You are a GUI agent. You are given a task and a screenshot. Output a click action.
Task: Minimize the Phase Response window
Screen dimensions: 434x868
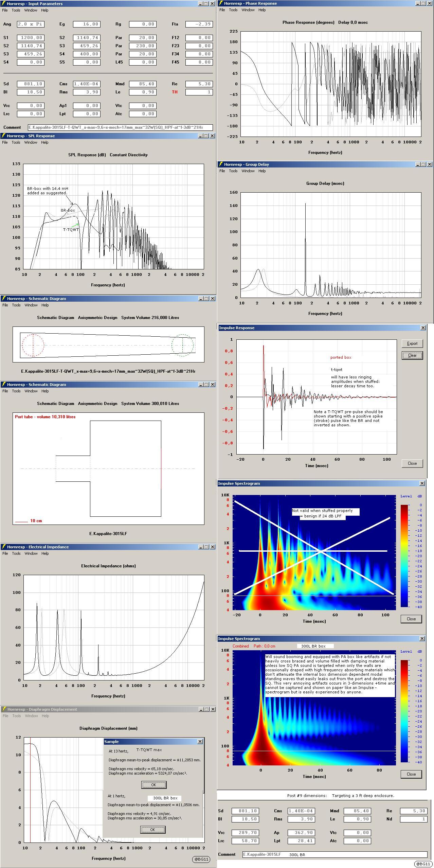click(417, 3)
